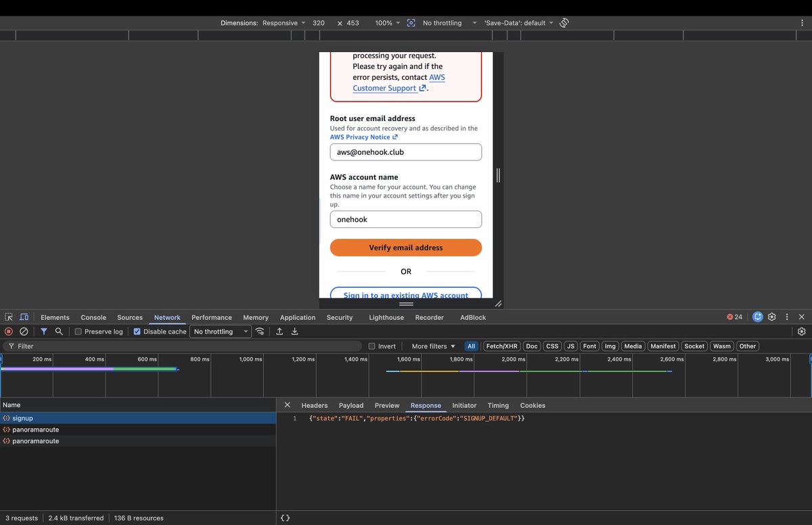Pretty print response braces icon

[x=285, y=518]
